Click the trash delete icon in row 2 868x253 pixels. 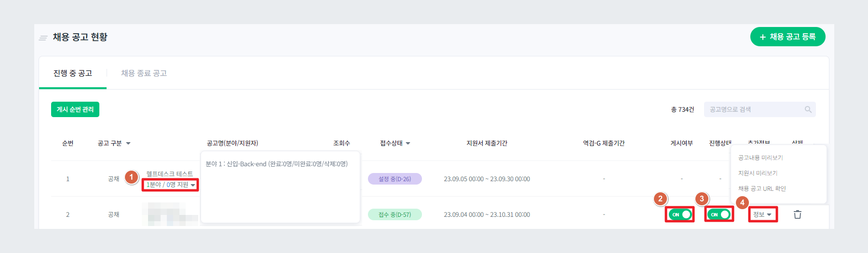(798, 214)
